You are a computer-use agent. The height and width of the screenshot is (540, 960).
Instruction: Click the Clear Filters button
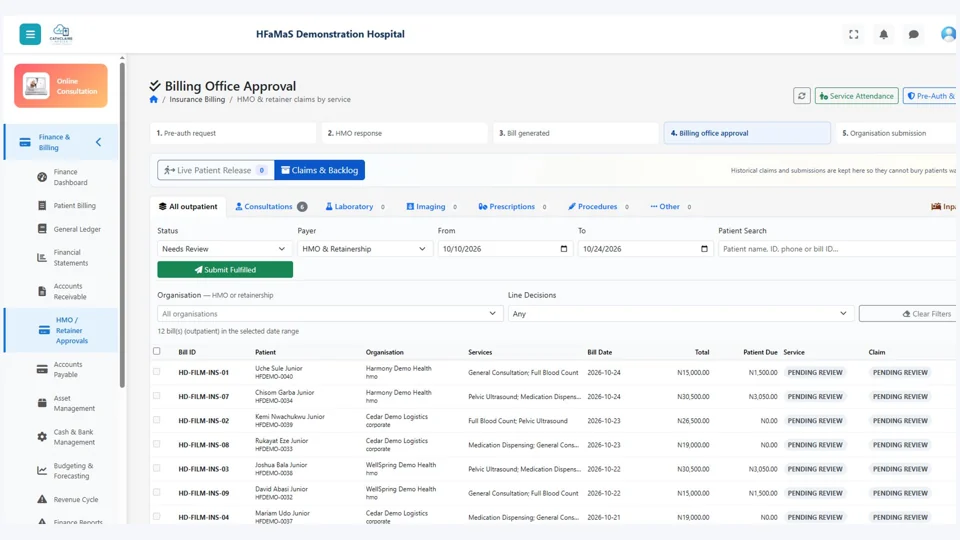pos(908,313)
